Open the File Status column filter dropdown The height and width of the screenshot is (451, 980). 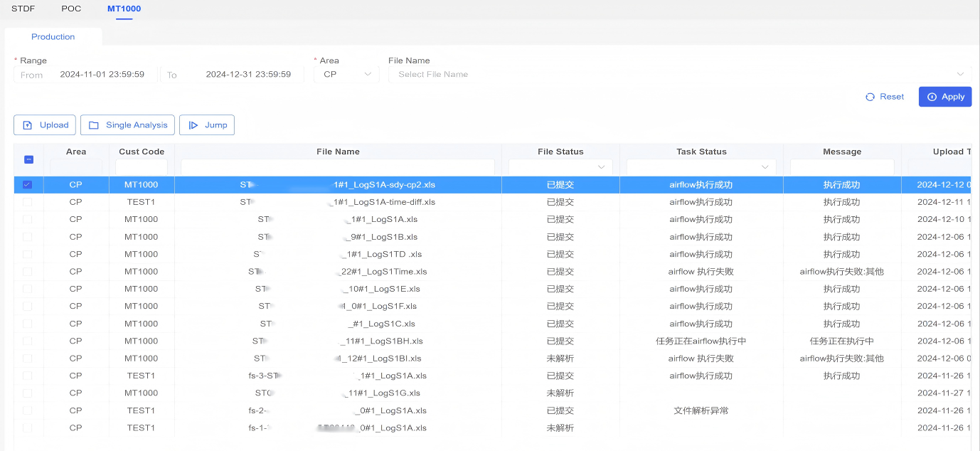(x=560, y=166)
